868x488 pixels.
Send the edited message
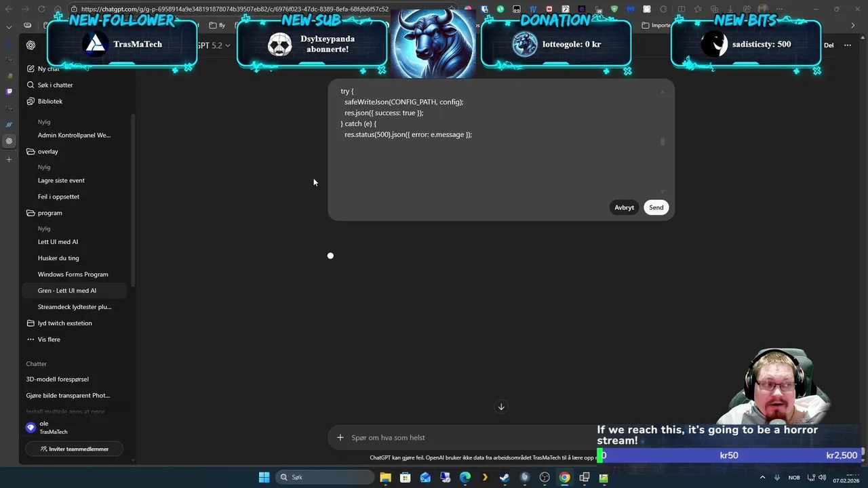656,207
